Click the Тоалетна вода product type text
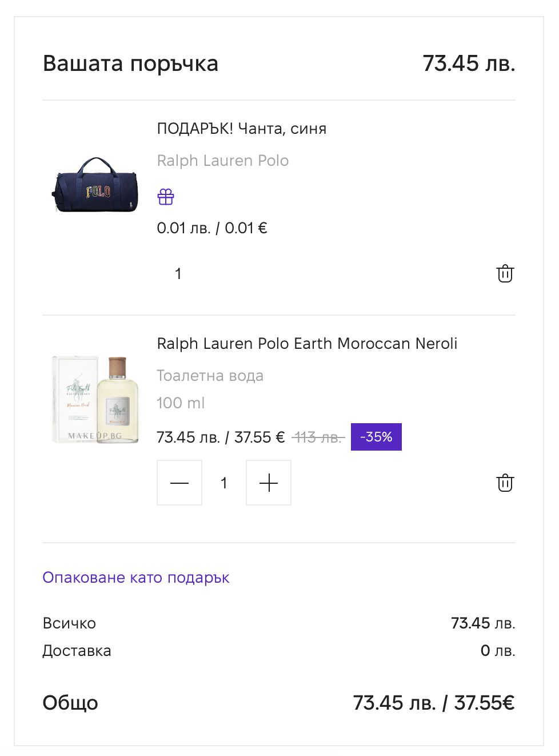The image size is (559, 756). point(210,376)
